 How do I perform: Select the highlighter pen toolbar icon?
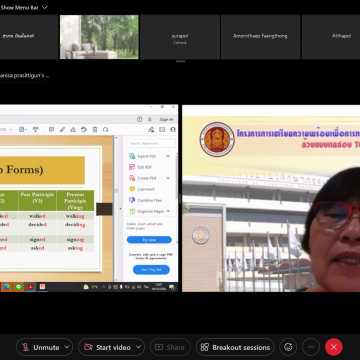[x=62, y=129]
